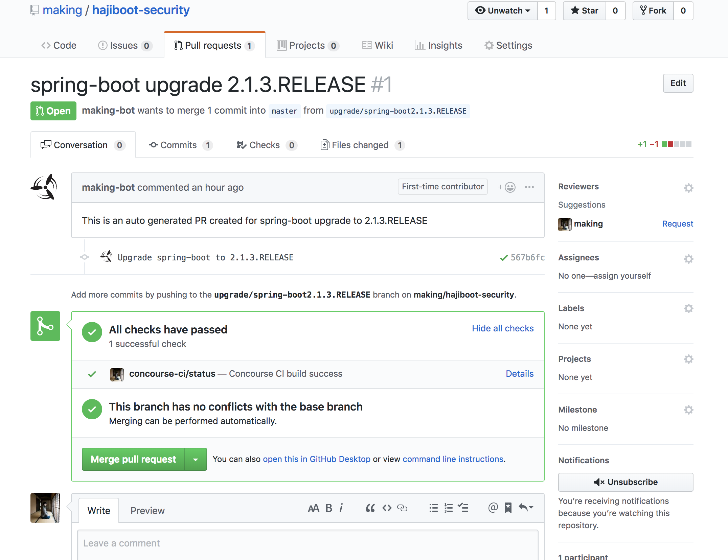Screen dimensions: 728x560
Task: Click the Merge pull request button
Action: (133, 459)
